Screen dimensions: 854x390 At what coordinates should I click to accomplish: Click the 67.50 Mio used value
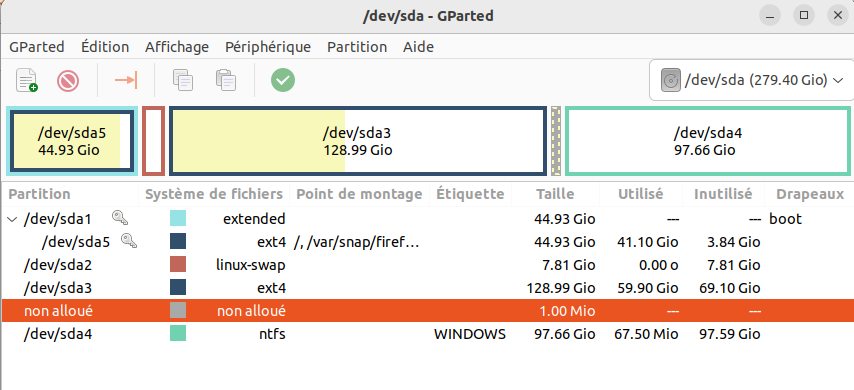click(646, 334)
